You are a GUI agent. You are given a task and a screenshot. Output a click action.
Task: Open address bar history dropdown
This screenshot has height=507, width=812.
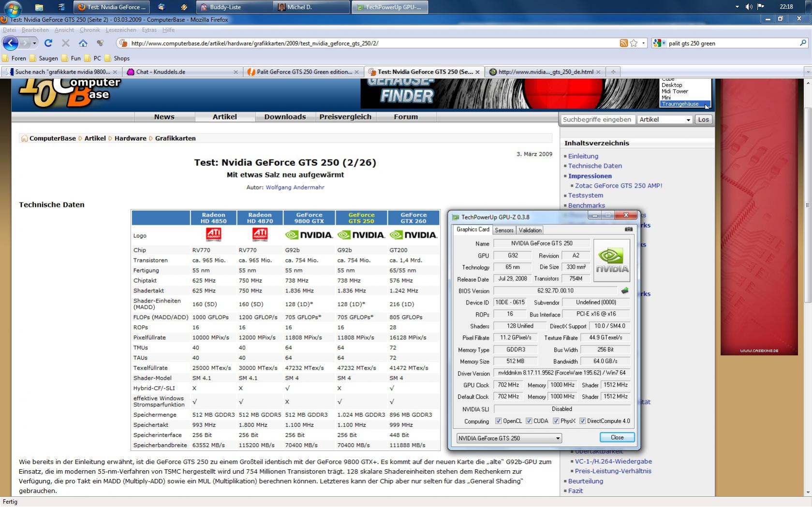coord(643,43)
